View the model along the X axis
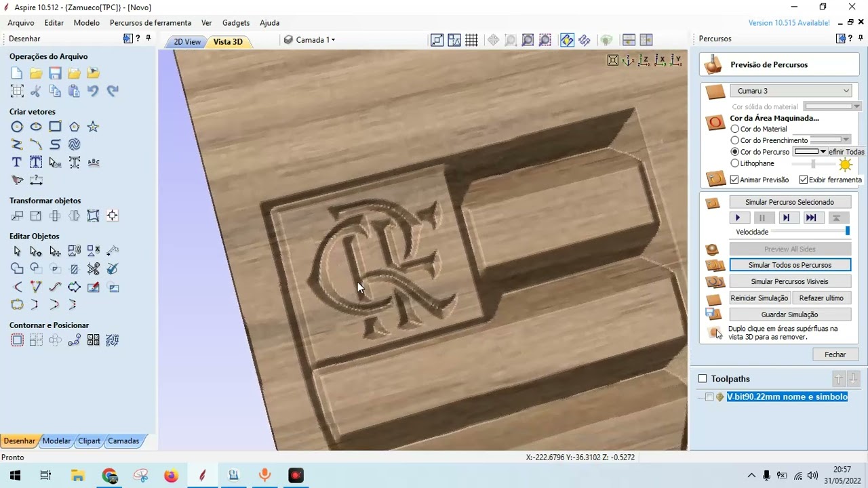Image resolution: width=868 pixels, height=488 pixels. pos(660,60)
